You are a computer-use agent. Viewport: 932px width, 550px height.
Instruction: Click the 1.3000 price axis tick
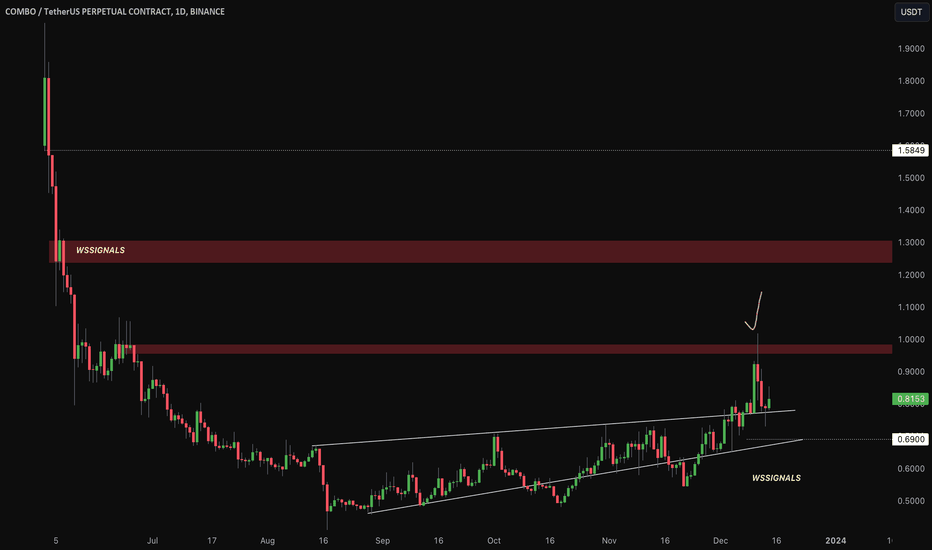click(911, 243)
